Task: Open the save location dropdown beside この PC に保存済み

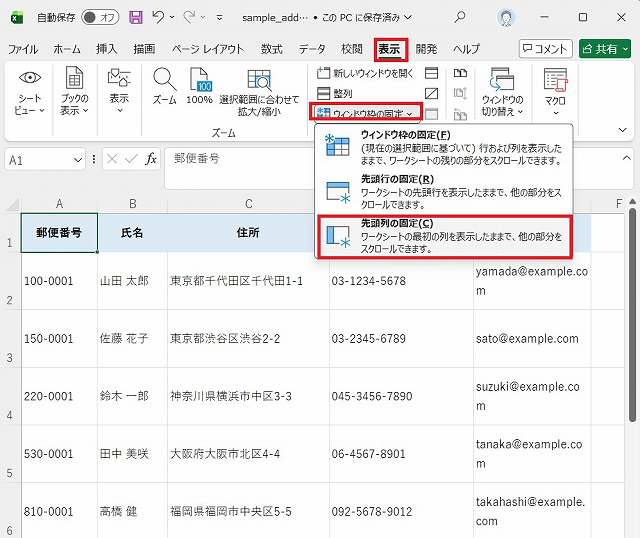Action: [x=408, y=18]
